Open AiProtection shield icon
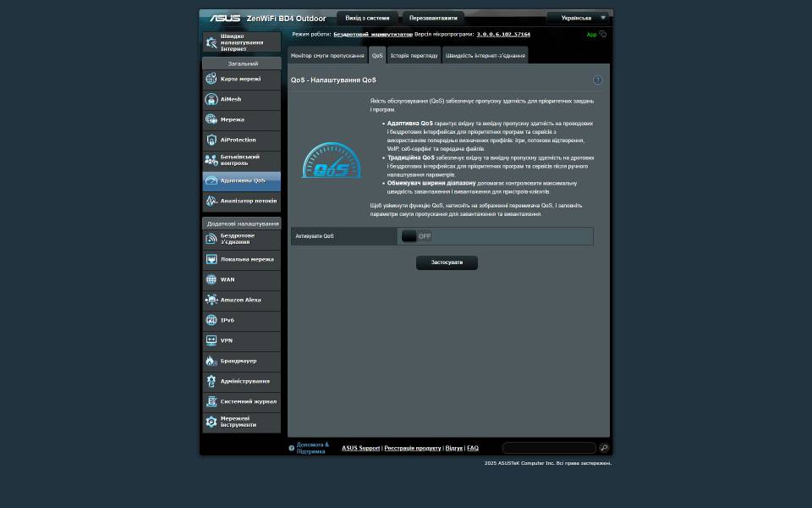 coord(211,140)
